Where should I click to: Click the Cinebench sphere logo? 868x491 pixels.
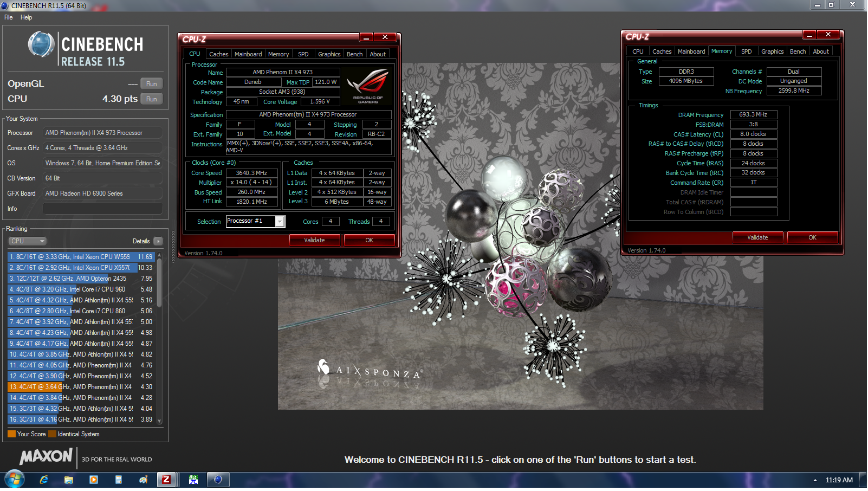[x=41, y=44]
